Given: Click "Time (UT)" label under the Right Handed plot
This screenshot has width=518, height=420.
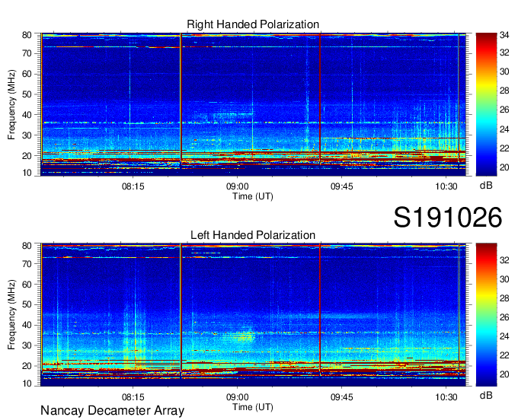Looking at the screenshot, I should [x=253, y=196].
